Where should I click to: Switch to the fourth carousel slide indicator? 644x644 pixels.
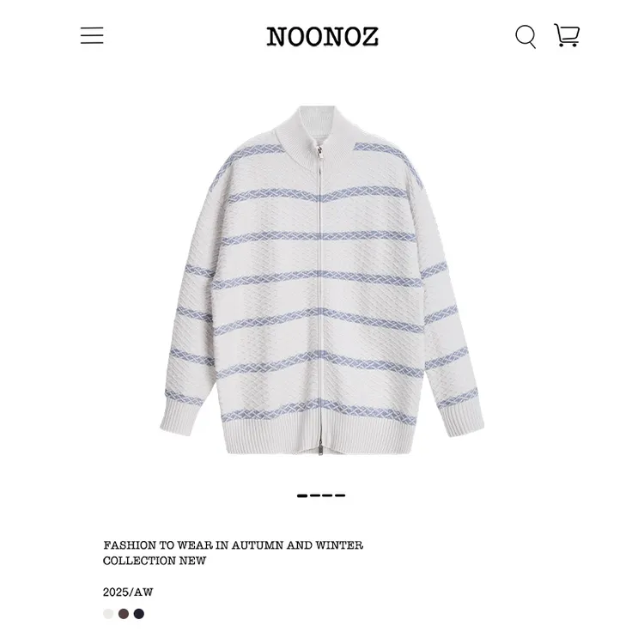coord(340,495)
